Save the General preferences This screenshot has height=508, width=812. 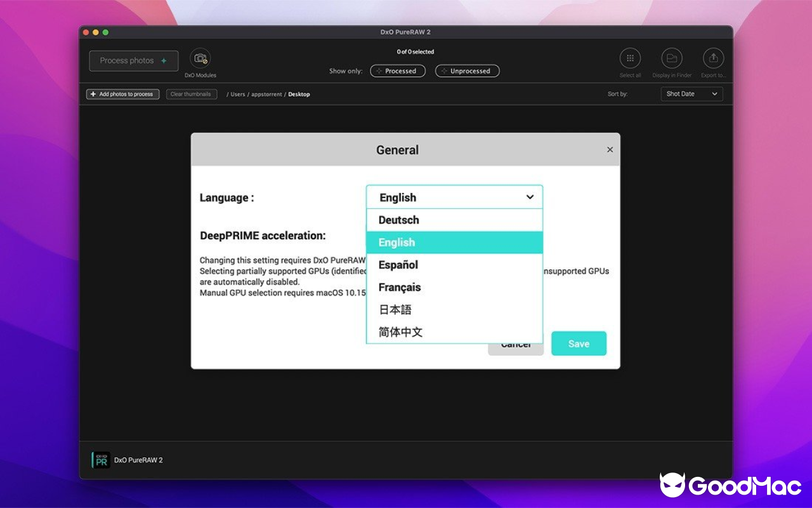(x=579, y=343)
